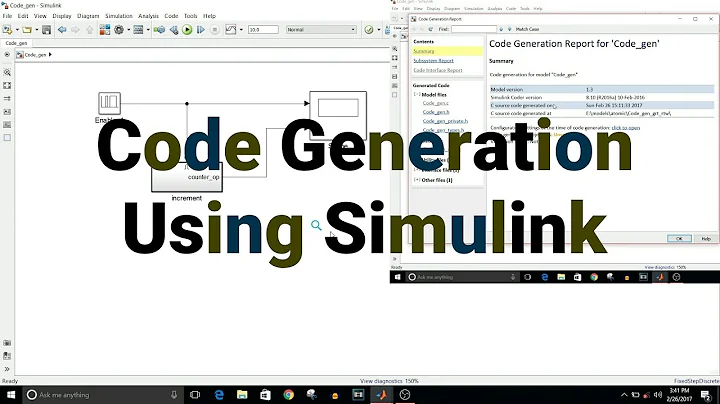Click Find Previous arrow in report toolbar

[501, 29]
